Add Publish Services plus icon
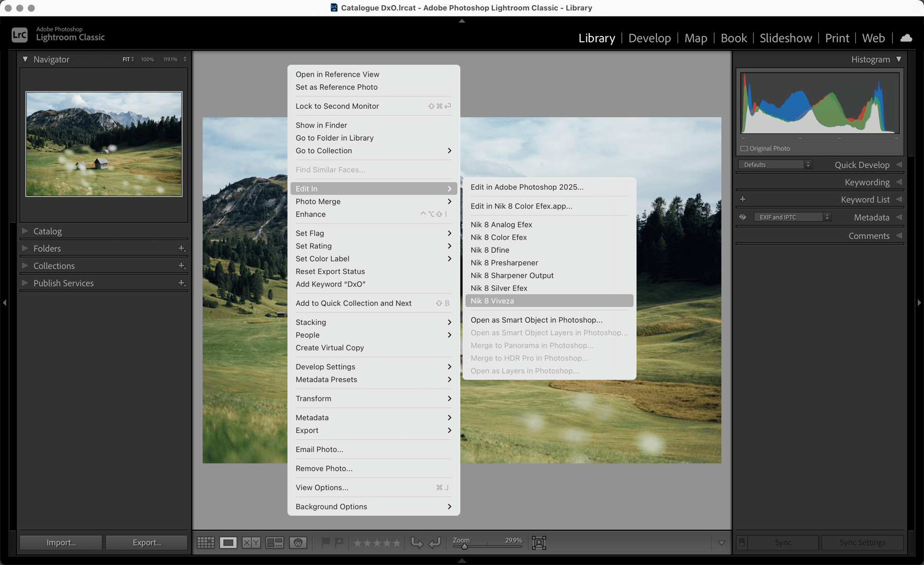Screen dimensions: 924x565 pos(182,284)
